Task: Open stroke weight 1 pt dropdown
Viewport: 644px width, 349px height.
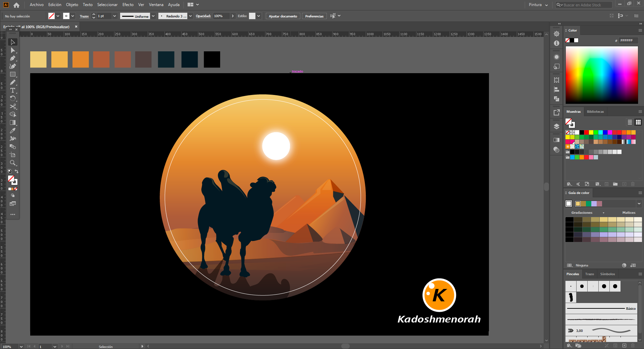Action: click(114, 16)
